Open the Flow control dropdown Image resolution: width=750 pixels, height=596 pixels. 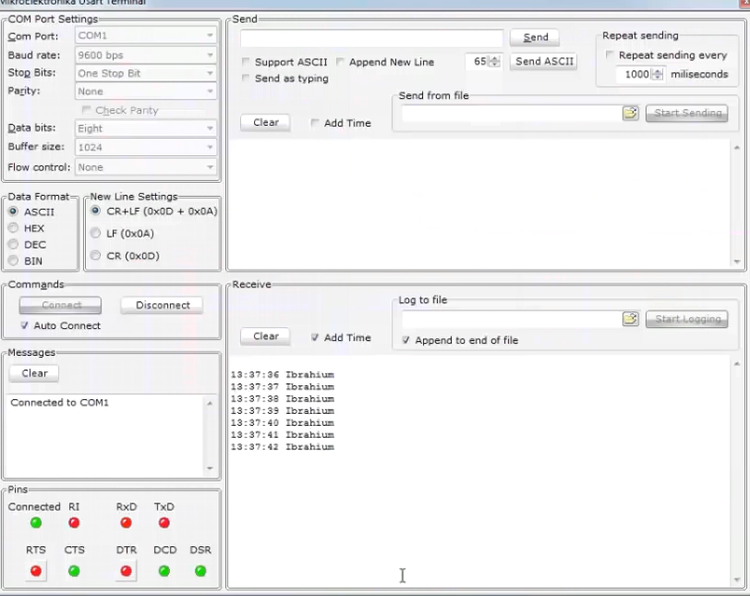click(x=145, y=167)
